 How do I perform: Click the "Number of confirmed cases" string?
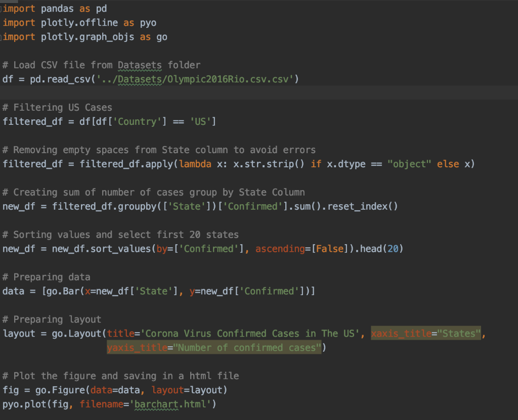[x=247, y=348]
